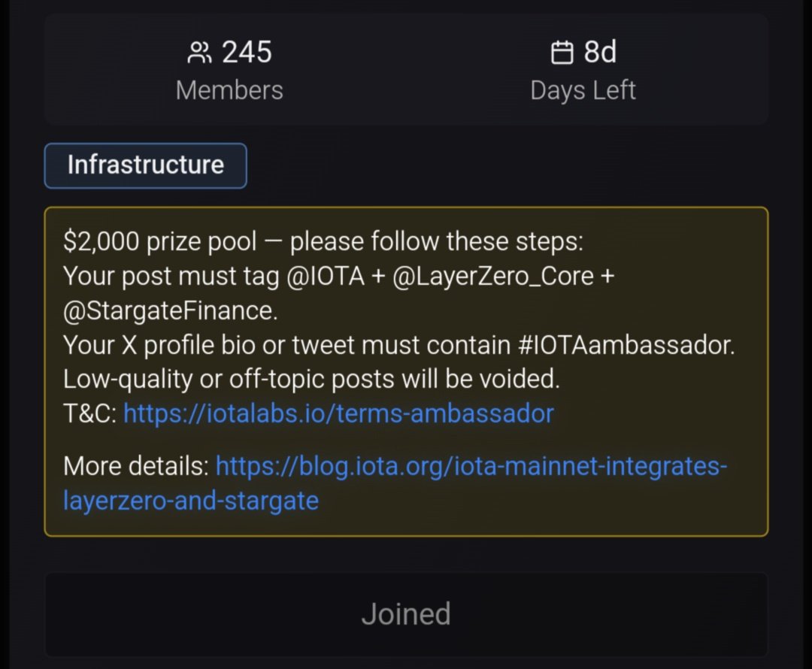Click the More details label text
Screen dimensions: 812x669
pos(135,467)
